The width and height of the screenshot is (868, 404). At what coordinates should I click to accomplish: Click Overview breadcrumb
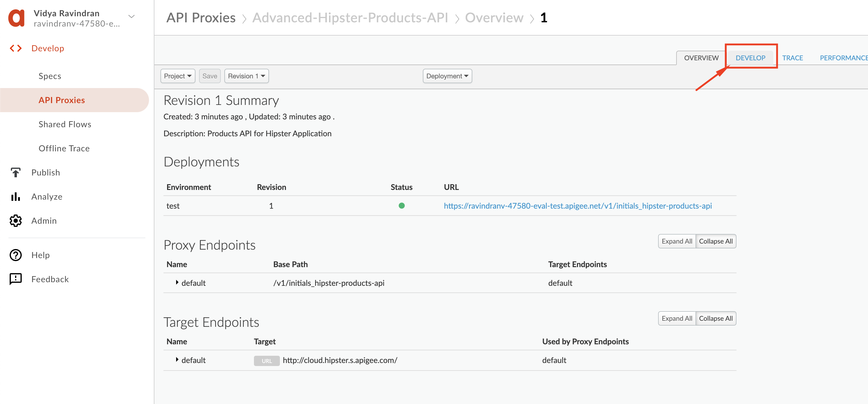click(494, 17)
